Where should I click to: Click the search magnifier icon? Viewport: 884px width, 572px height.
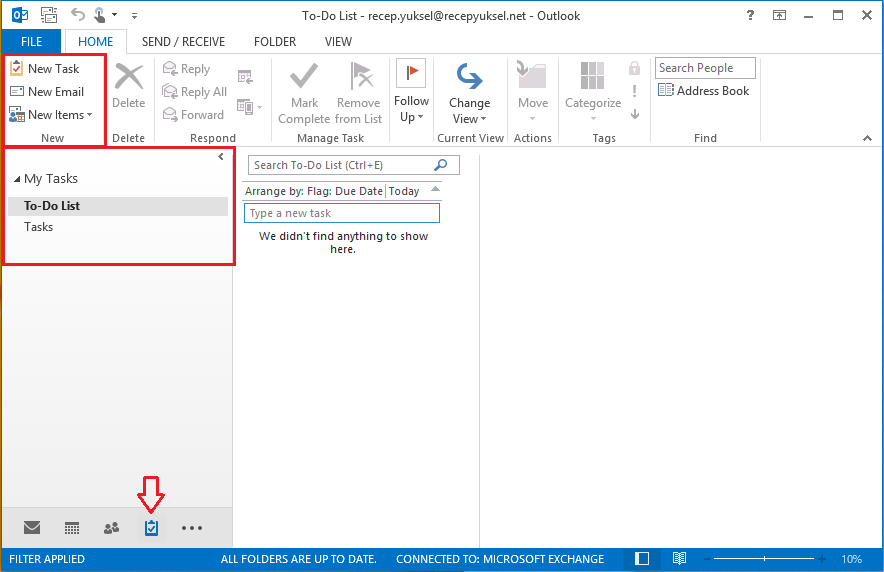point(441,165)
